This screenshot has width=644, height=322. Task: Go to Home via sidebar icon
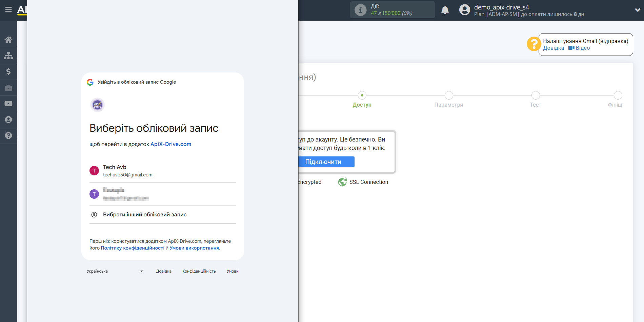coord(8,40)
